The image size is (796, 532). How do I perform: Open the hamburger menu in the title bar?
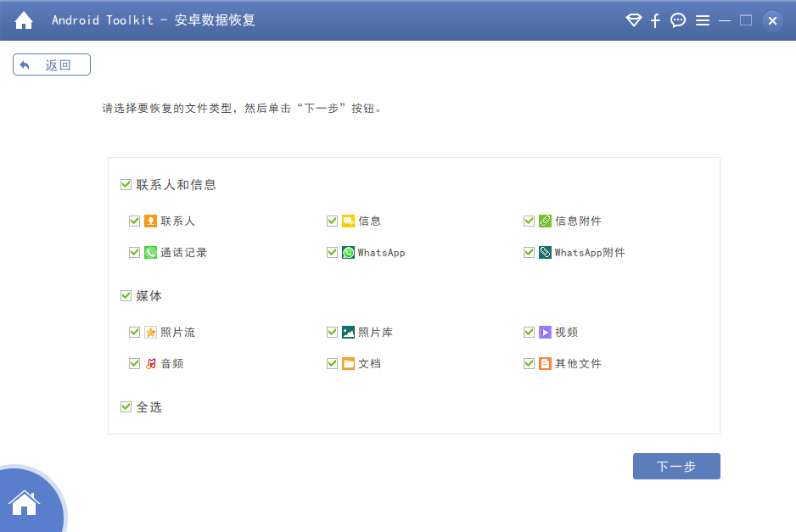pyautogui.click(x=703, y=20)
